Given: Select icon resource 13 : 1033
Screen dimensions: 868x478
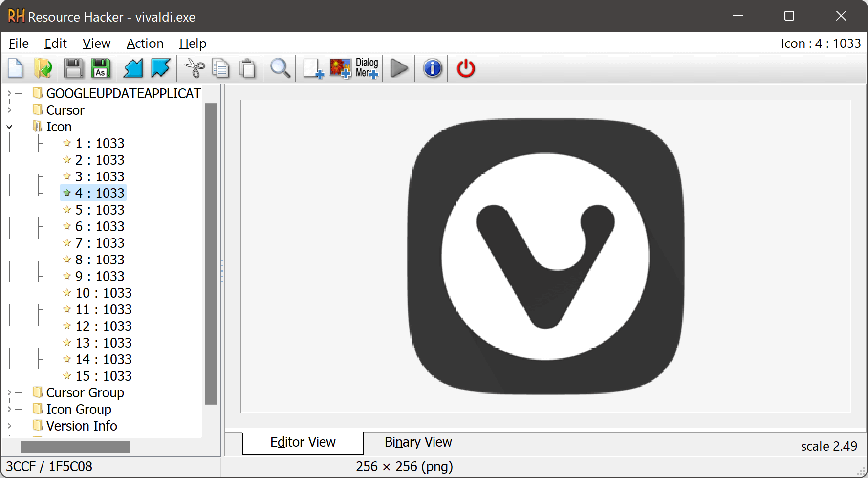Looking at the screenshot, I should click(103, 343).
